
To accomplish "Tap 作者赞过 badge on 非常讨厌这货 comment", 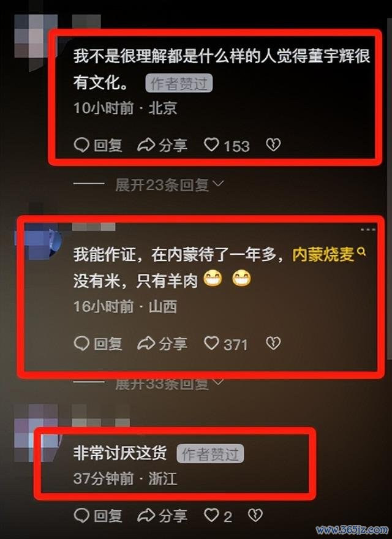I will point(210,453).
